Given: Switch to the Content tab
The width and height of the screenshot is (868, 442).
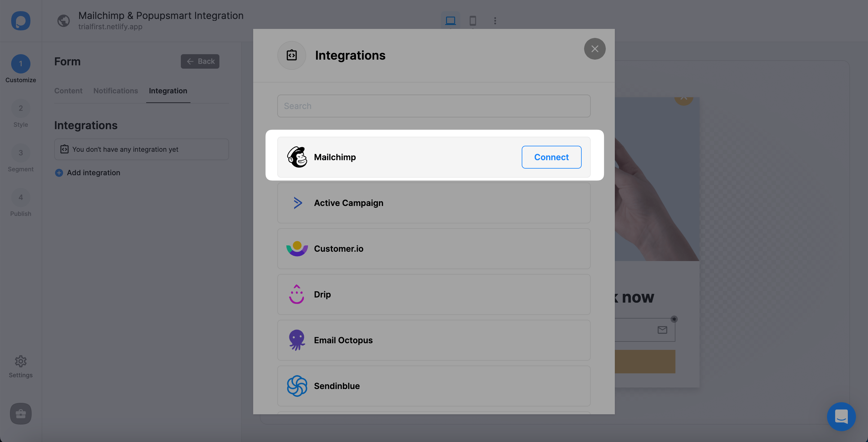Looking at the screenshot, I should point(68,90).
